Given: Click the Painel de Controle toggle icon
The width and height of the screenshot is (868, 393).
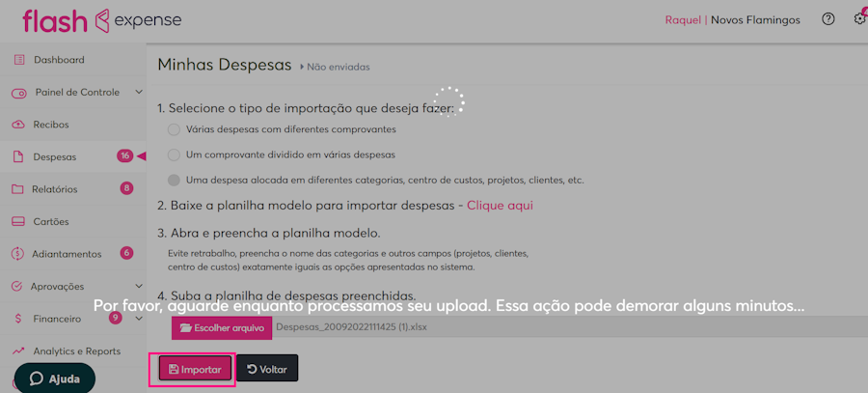Looking at the screenshot, I should [19, 93].
